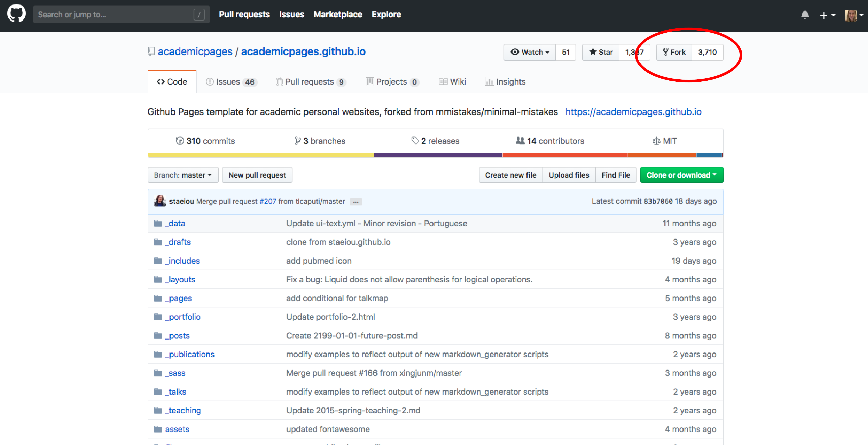View the 2 releases
868x445 pixels.
point(435,141)
